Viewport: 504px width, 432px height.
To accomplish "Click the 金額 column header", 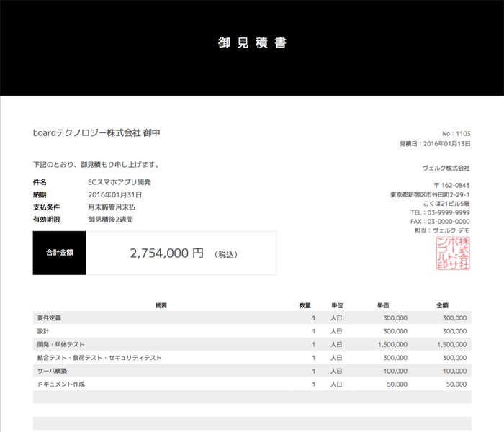I will (x=442, y=305).
